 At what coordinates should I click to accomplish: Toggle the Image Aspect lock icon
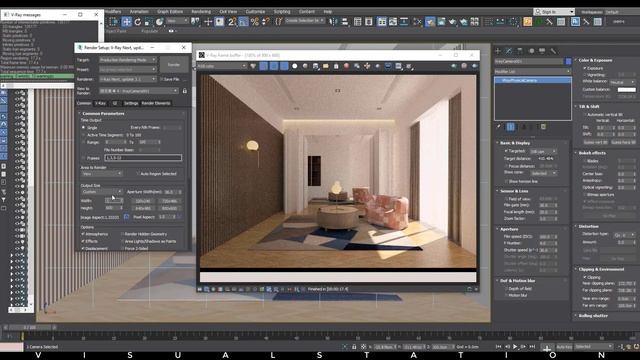(126, 217)
